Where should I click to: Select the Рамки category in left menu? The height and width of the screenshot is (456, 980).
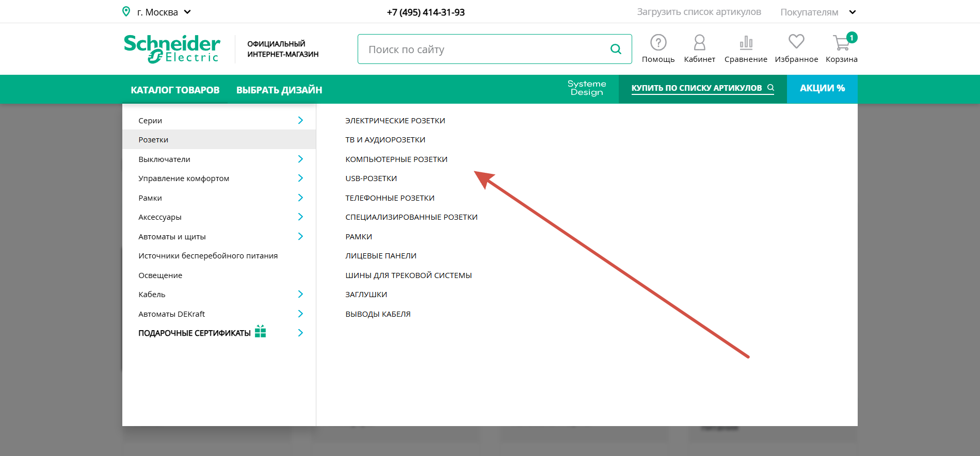(150, 198)
